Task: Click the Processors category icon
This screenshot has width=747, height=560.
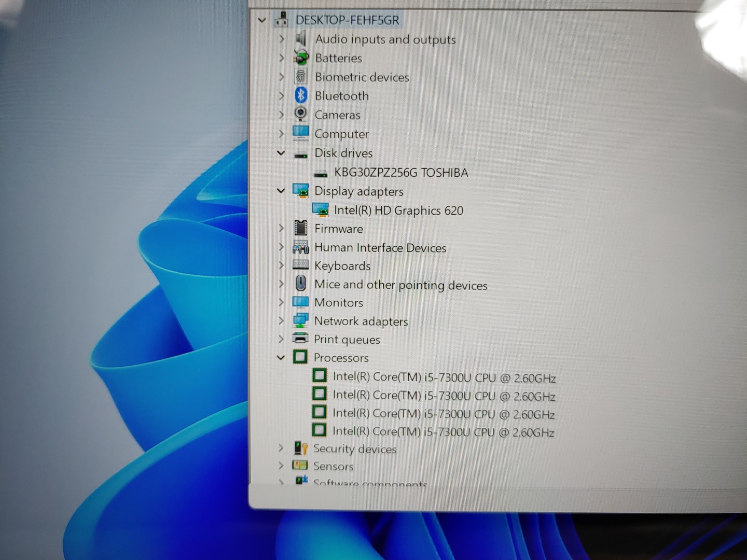Action: [300, 357]
